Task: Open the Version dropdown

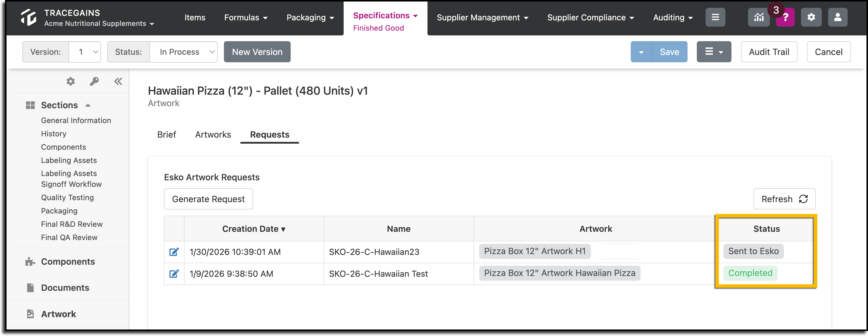Action: [85, 52]
